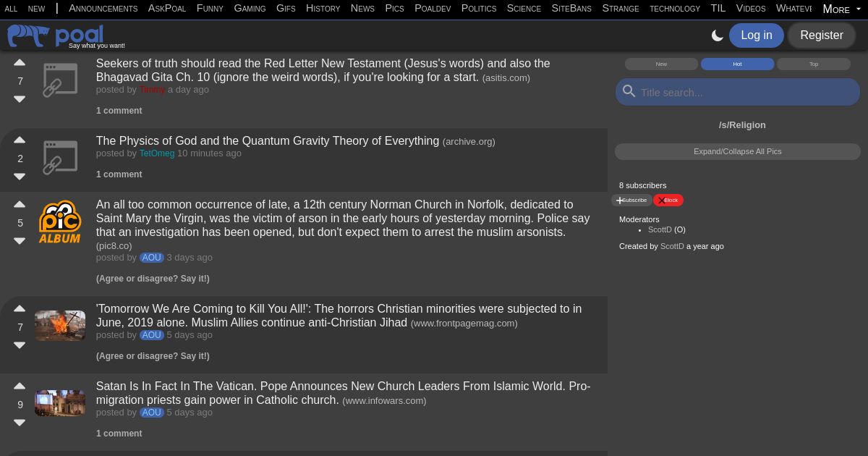868x456 pixels.
Task: Open thumbnail of the frontpagemag.com post
Action: [x=60, y=326]
